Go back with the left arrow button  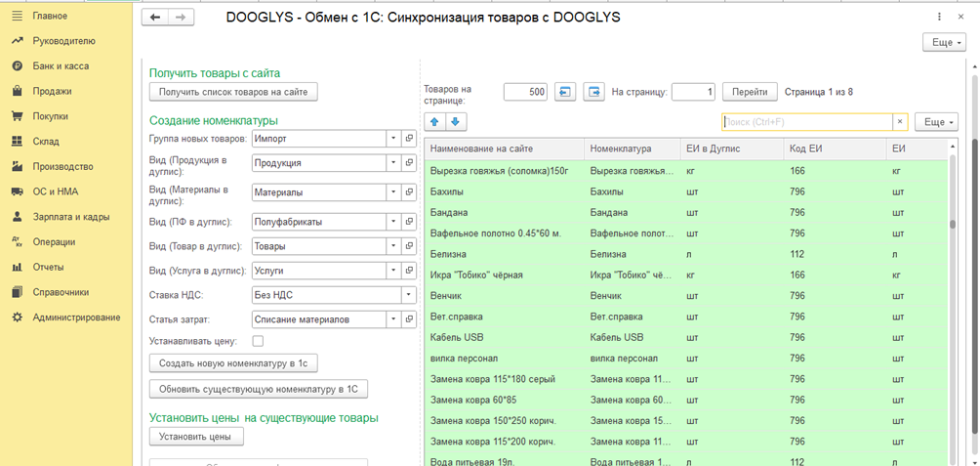tap(155, 18)
